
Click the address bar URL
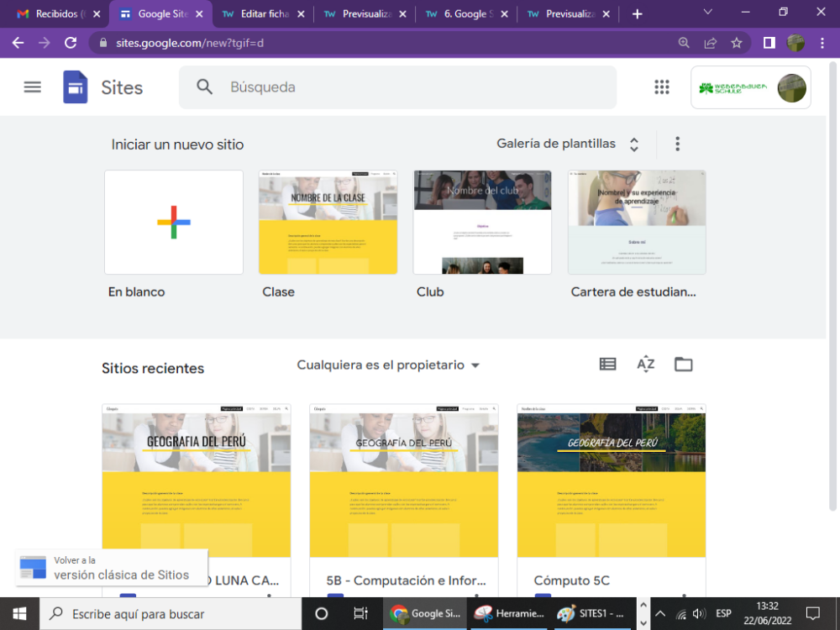(190, 43)
